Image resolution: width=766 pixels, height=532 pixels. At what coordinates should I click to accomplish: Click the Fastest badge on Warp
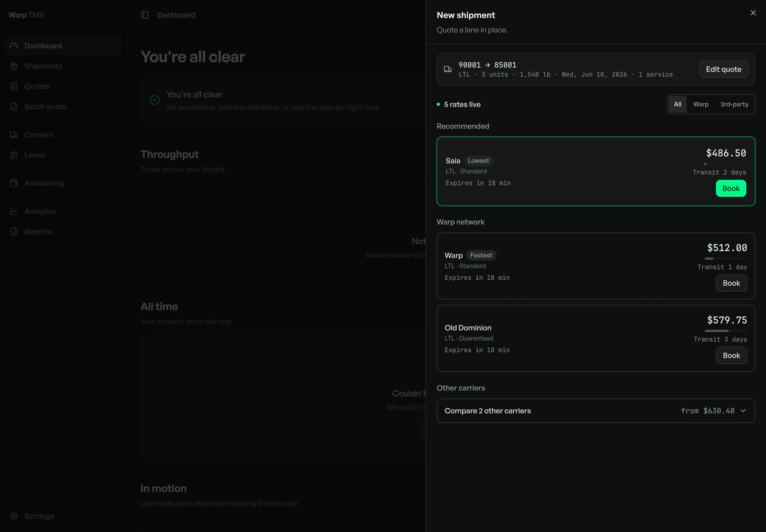[481, 255]
